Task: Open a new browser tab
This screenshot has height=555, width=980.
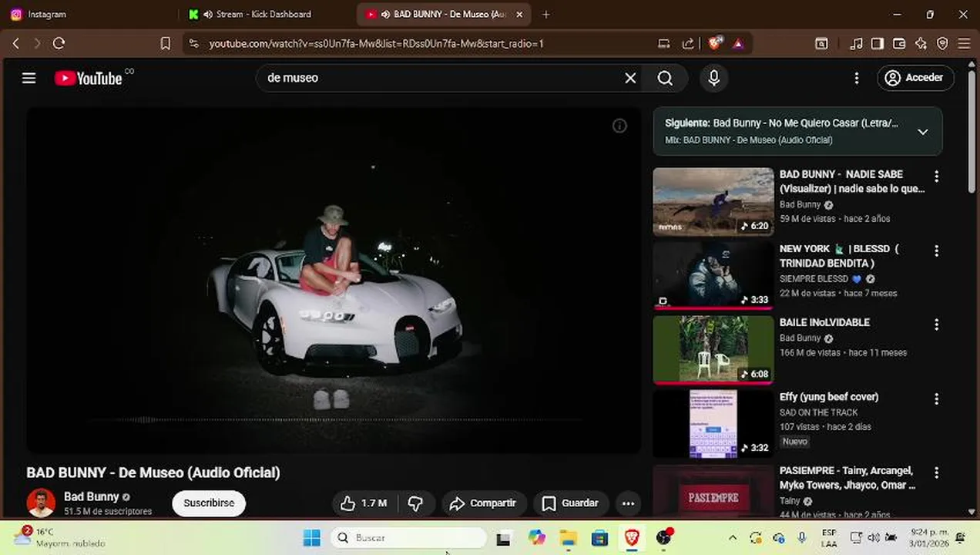Action: (x=545, y=14)
